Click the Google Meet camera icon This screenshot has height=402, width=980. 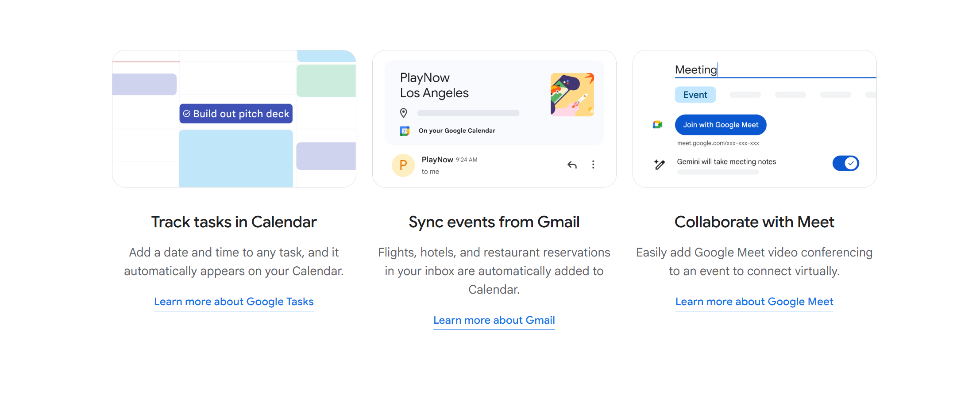coord(658,125)
